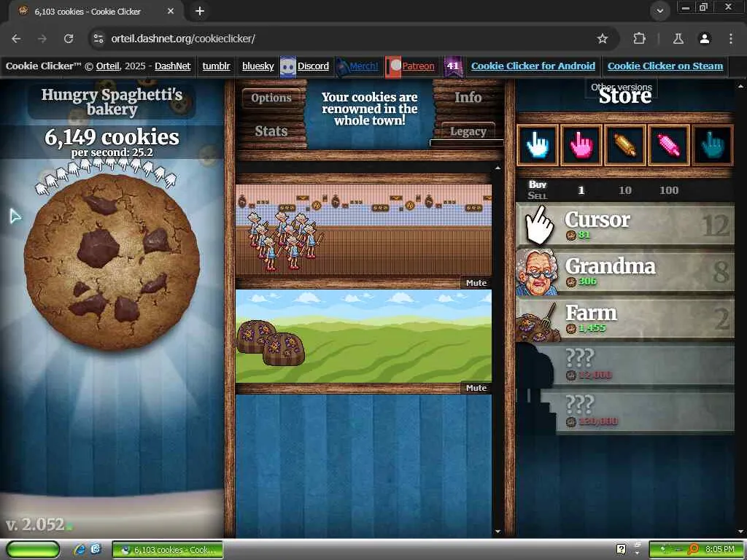Mute the grandma building row
Screen dimensions: 747x560
click(x=476, y=283)
